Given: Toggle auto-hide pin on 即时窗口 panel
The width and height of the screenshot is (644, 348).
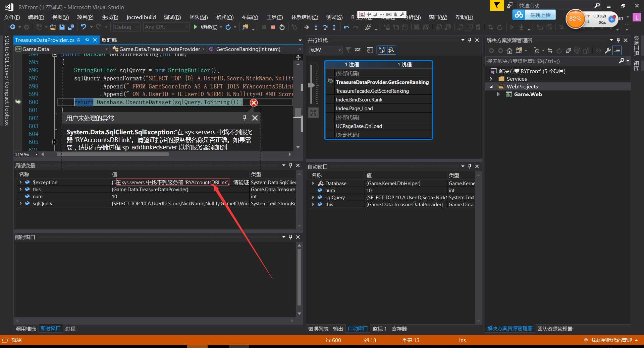Looking at the screenshot, I should pyautogui.click(x=290, y=237).
